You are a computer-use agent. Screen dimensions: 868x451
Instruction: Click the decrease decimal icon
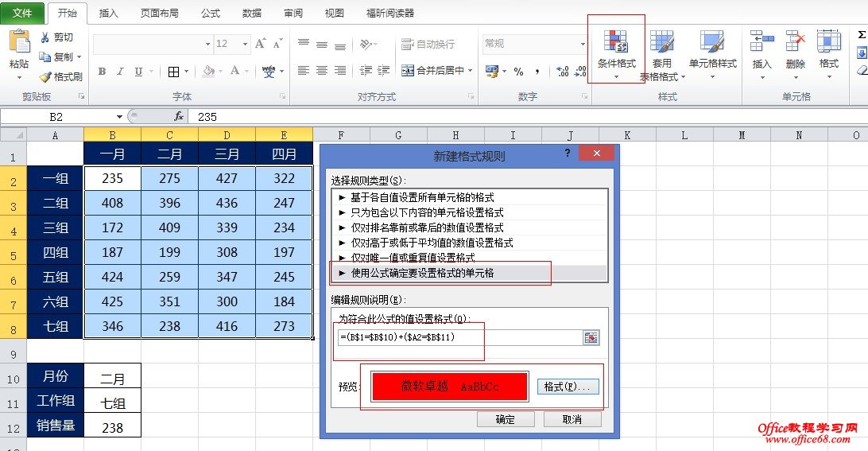pos(581,71)
